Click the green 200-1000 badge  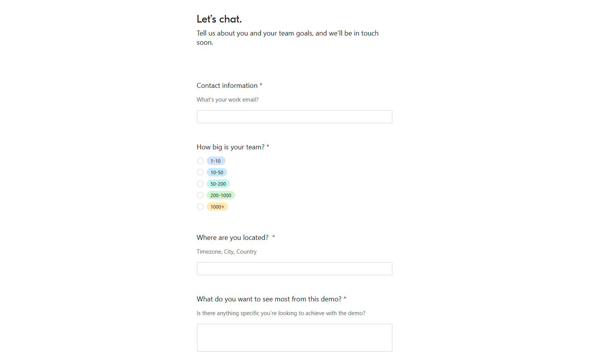(x=221, y=195)
